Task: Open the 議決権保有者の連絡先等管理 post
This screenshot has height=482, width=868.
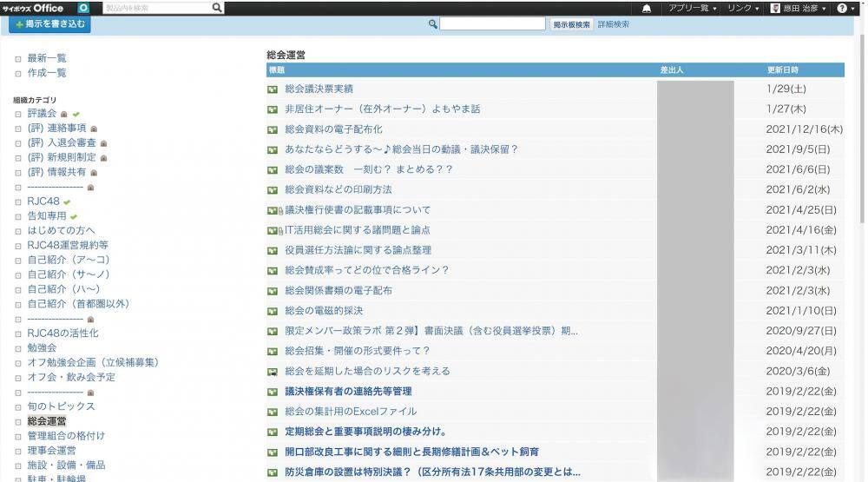Action: 348,391
